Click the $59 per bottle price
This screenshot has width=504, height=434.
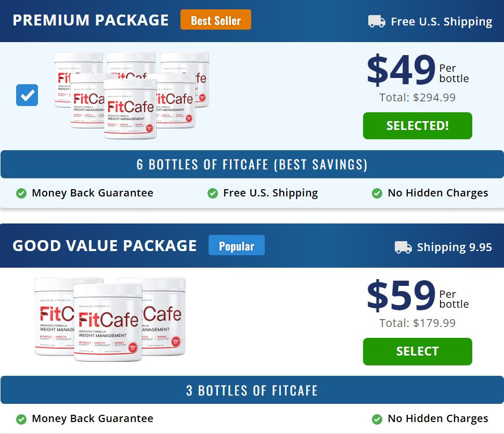401,296
